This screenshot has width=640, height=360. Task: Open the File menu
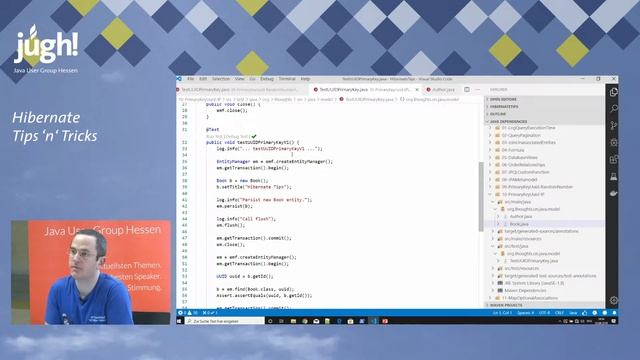click(191, 79)
